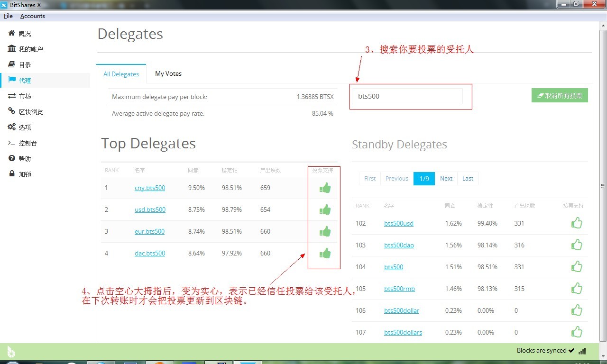607x364 pixels.
Task: Open the Accounts menu
Action: pos(33,16)
